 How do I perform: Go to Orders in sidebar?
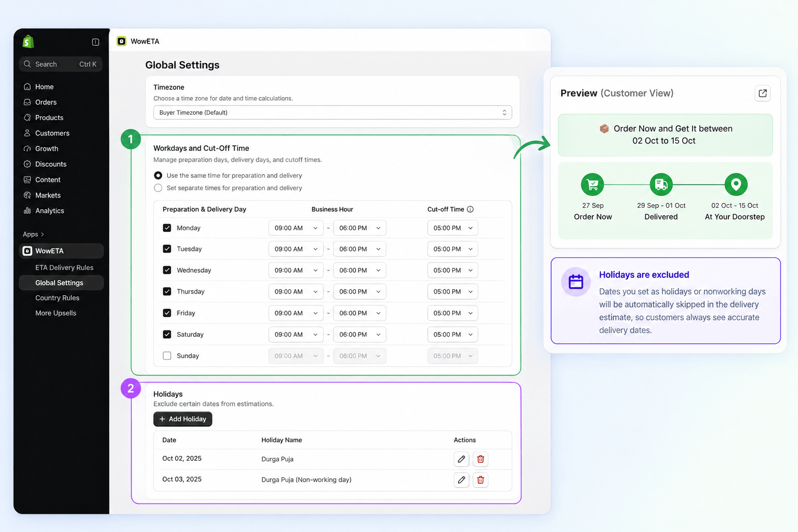[x=46, y=102]
